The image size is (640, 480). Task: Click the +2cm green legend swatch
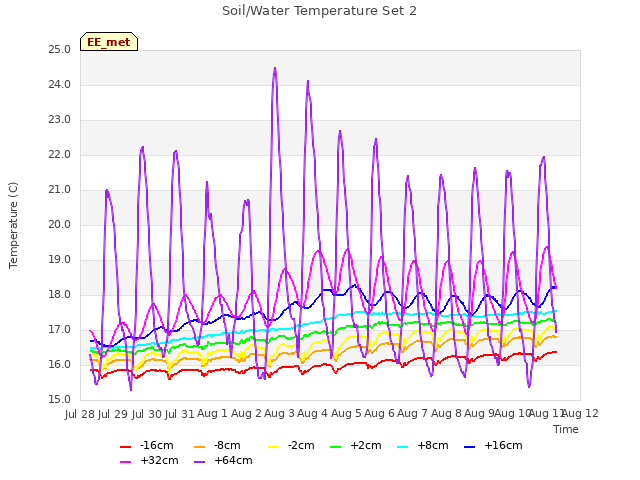point(336,447)
